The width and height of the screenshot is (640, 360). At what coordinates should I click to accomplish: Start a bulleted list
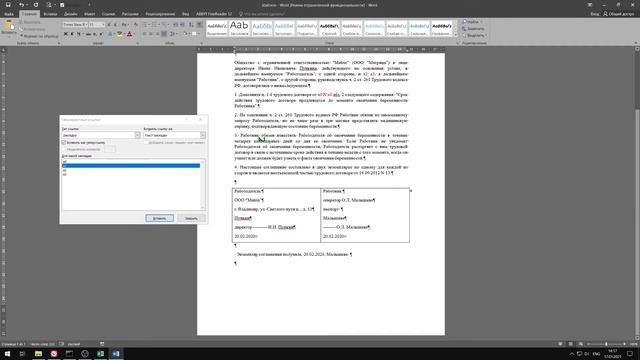[x=146, y=25]
